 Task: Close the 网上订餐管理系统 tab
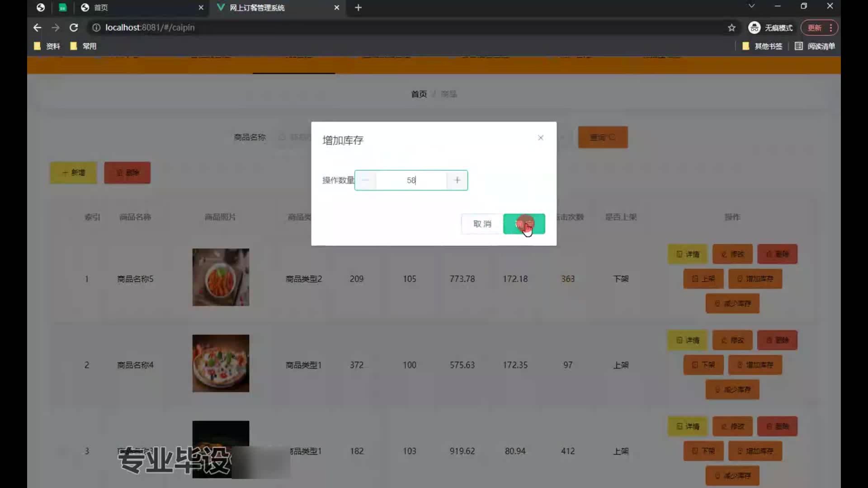(336, 8)
